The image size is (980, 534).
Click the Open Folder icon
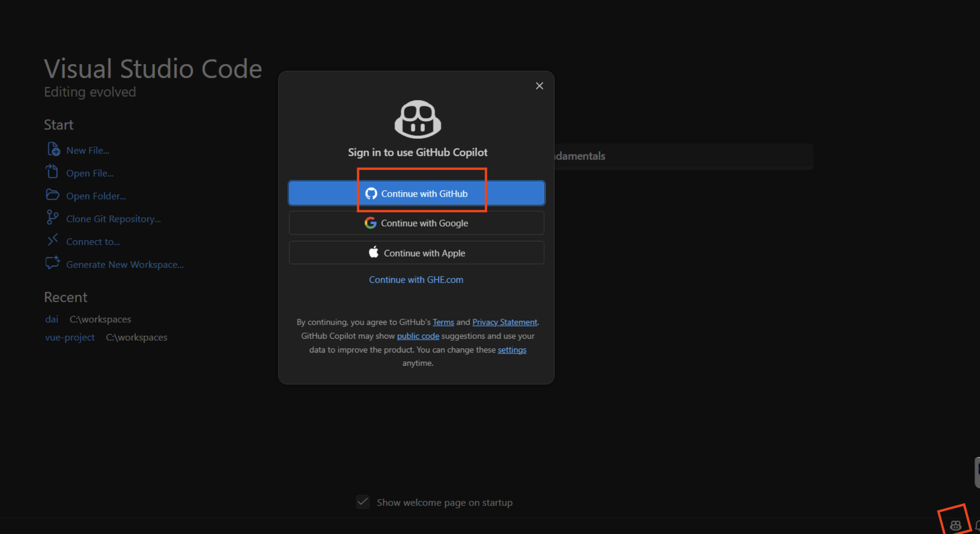tap(52, 195)
